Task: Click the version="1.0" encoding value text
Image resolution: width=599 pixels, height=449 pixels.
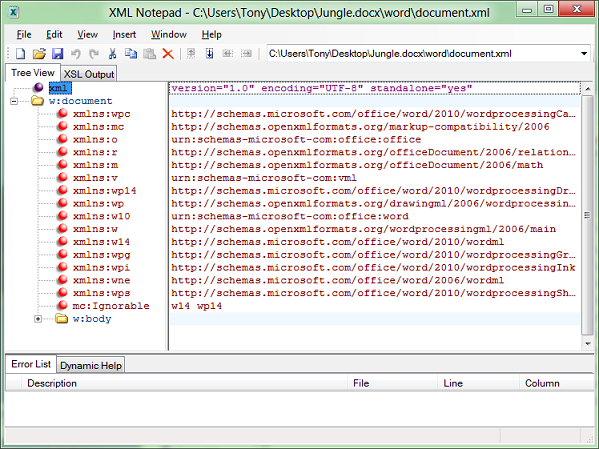Action: [x=322, y=88]
